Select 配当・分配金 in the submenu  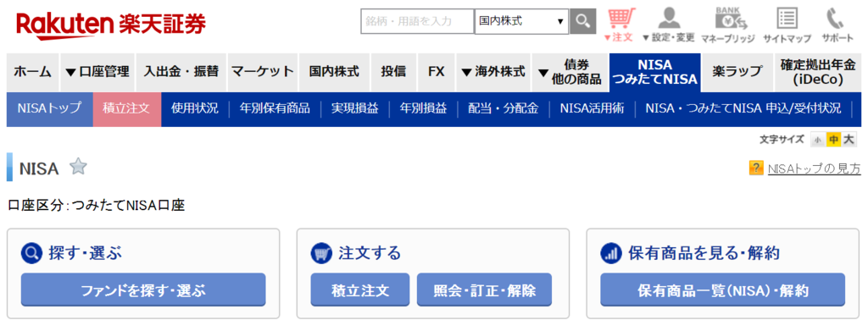coord(504,109)
